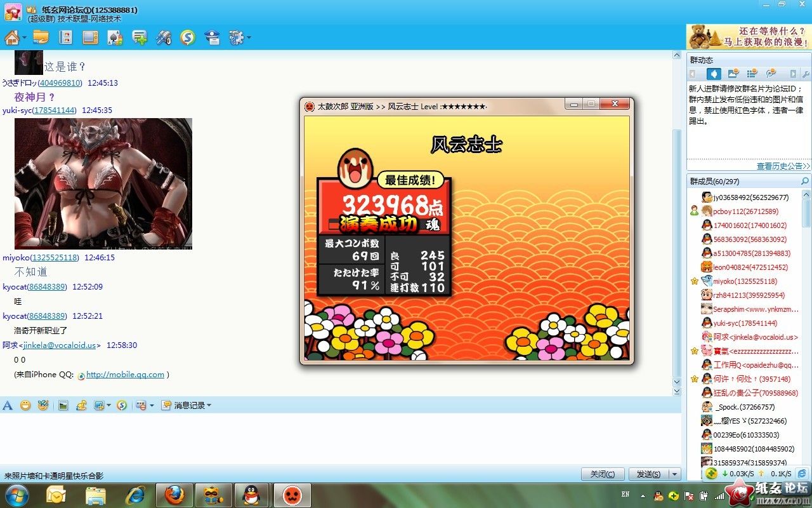Click the 关闭 close chat button
Image resolution: width=812 pixels, height=508 pixels.
coord(603,474)
